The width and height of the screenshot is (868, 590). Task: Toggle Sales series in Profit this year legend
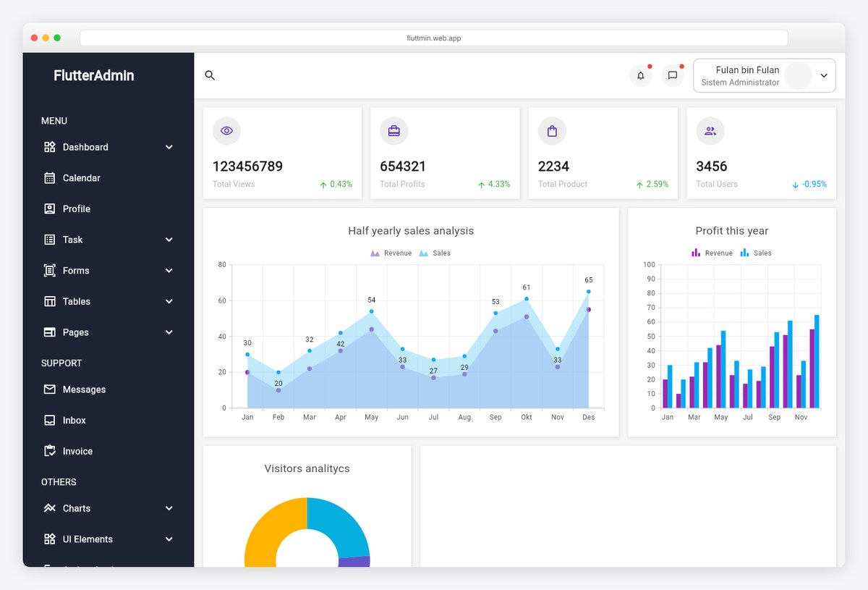click(756, 253)
